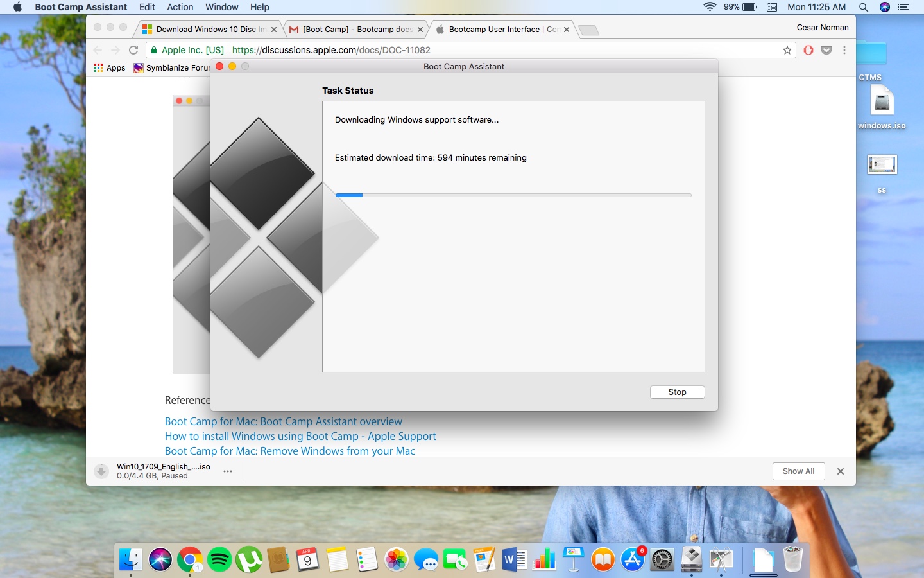The width and height of the screenshot is (924, 578).
Task: Open Pages from the Dock
Action: [485, 559]
